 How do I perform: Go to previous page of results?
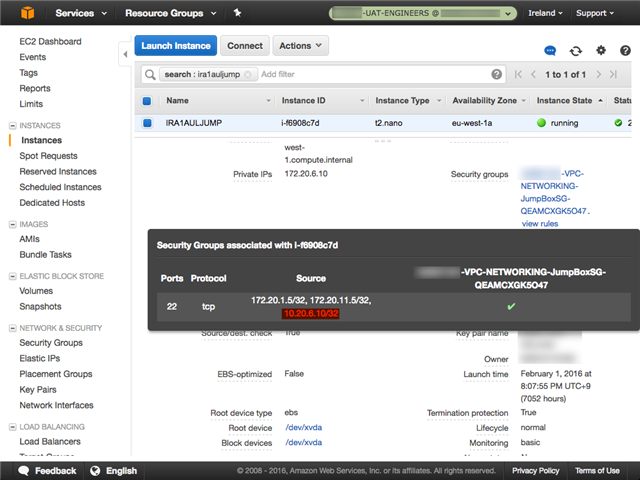pyautogui.click(x=533, y=74)
